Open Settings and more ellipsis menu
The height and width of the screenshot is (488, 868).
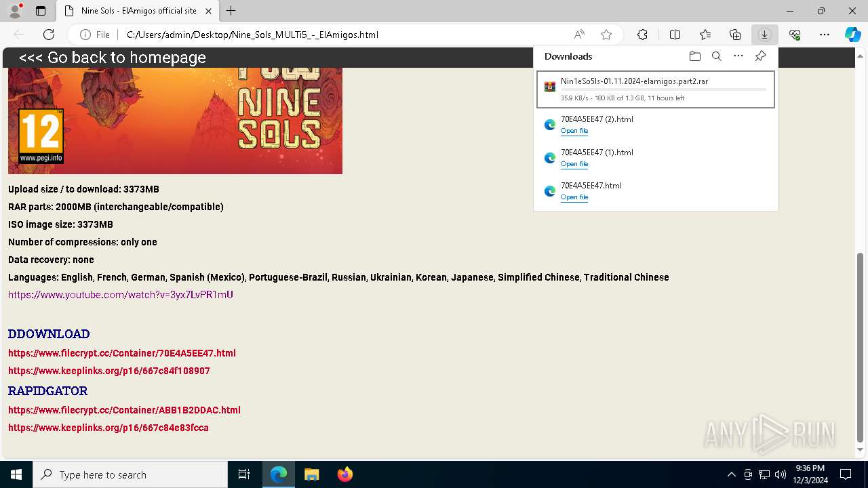tap(825, 35)
